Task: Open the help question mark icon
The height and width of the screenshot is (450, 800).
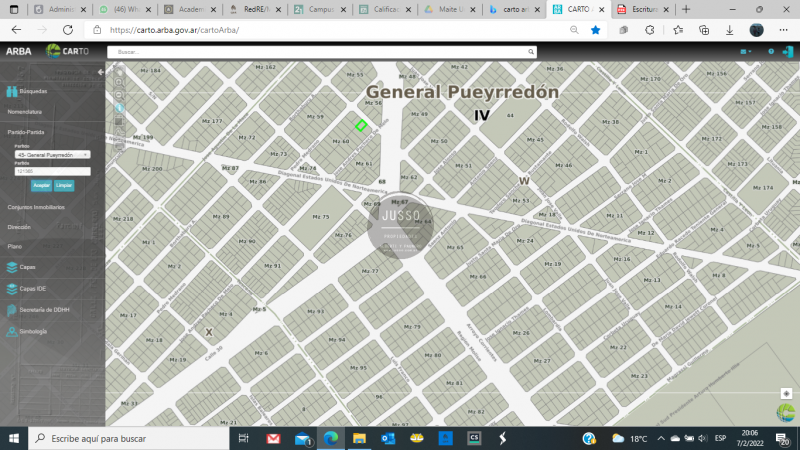Action: pyautogui.click(x=771, y=51)
